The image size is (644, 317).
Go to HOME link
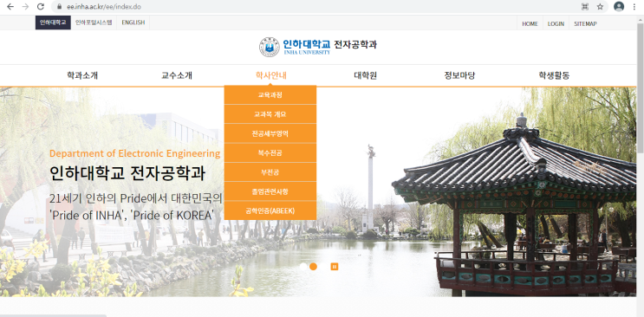pyautogui.click(x=530, y=23)
